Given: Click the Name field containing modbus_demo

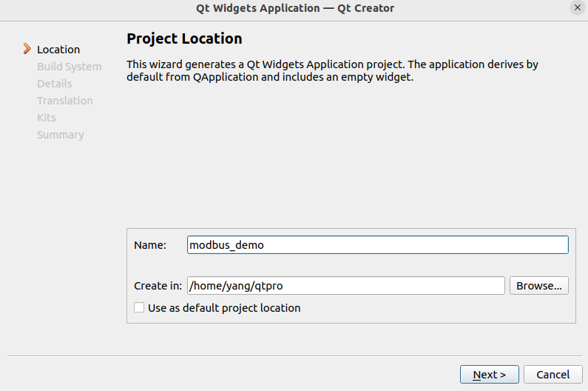Looking at the screenshot, I should (377, 245).
